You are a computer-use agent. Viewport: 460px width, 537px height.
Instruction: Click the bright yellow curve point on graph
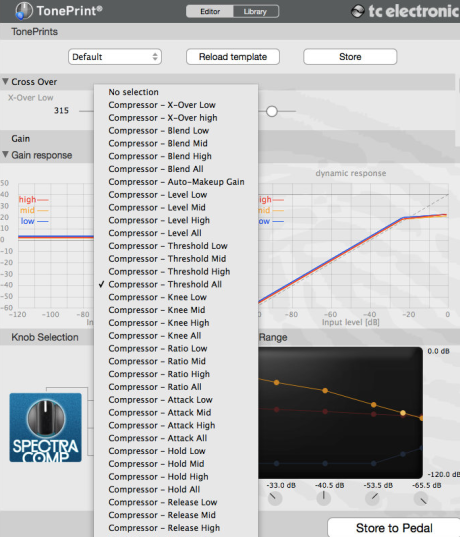coord(403,413)
